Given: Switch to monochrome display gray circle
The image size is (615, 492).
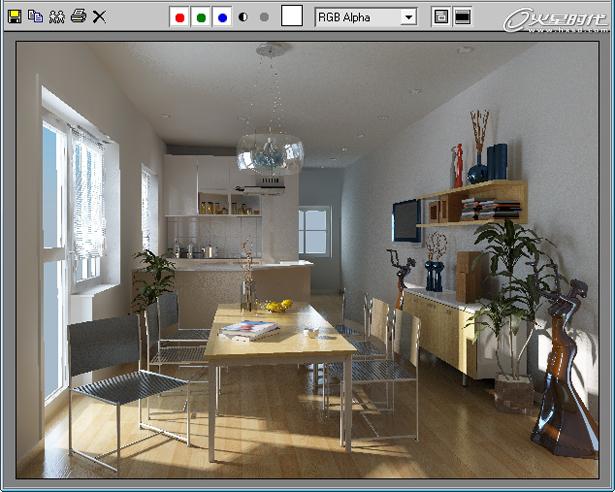Looking at the screenshot, I should [x=264, y=17].
